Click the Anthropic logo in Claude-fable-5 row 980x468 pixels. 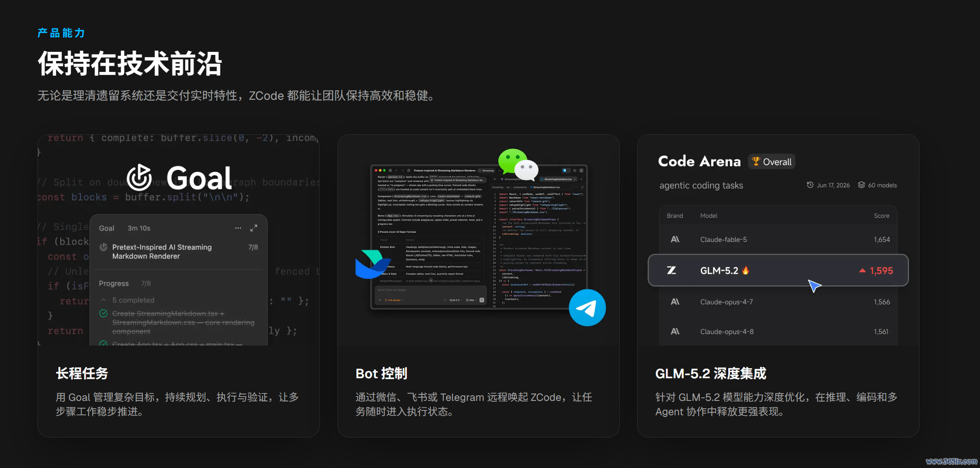coord(675,239)
